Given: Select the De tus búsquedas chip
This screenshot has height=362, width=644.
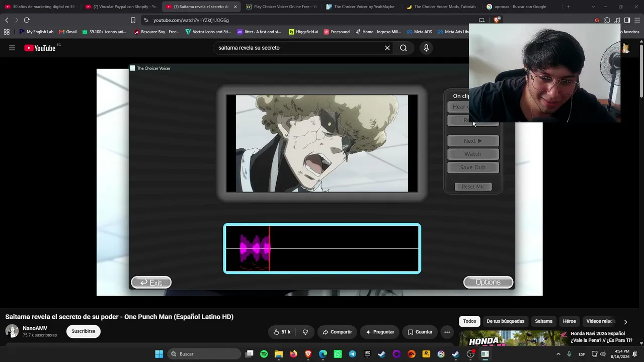Looking at the screenshot, I should 506,321.
